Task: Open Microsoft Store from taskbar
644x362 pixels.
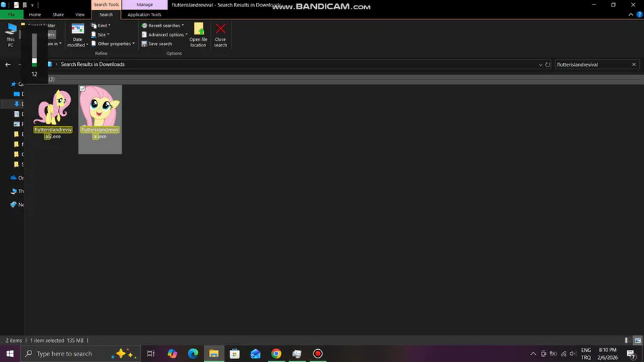Action: click(235, 353)
